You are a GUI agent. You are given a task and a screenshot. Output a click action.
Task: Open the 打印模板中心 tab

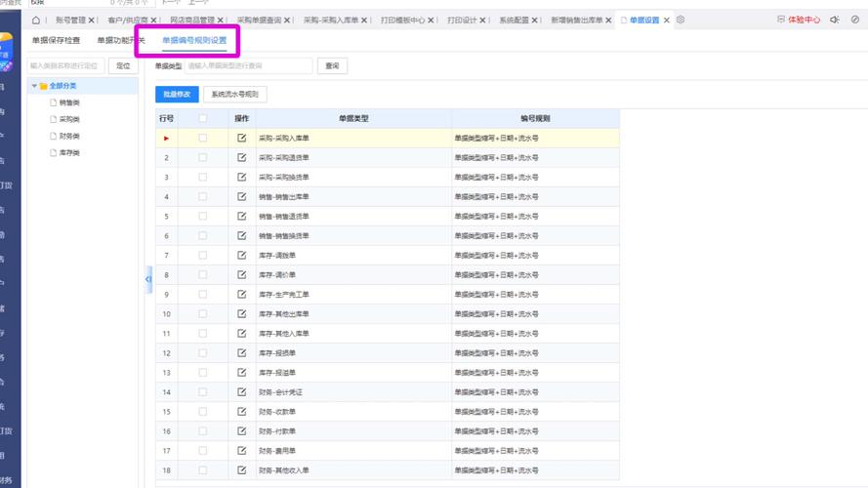click(402, 20)
